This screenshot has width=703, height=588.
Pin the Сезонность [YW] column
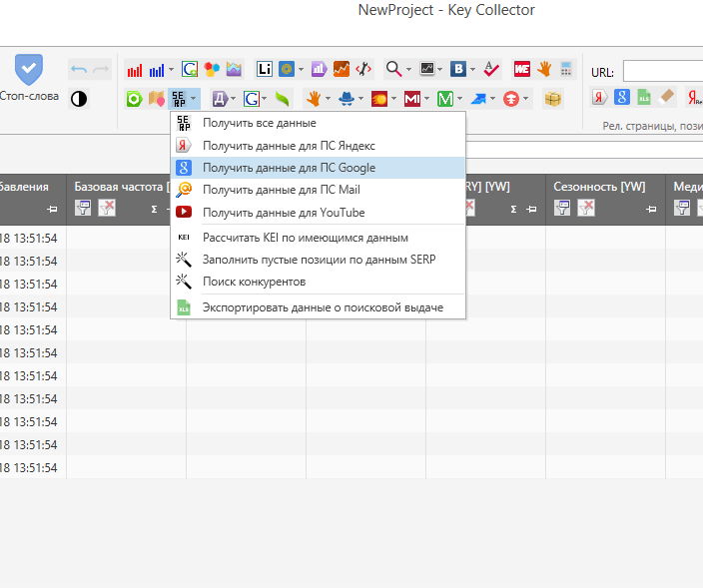click(x=651, y=209)
